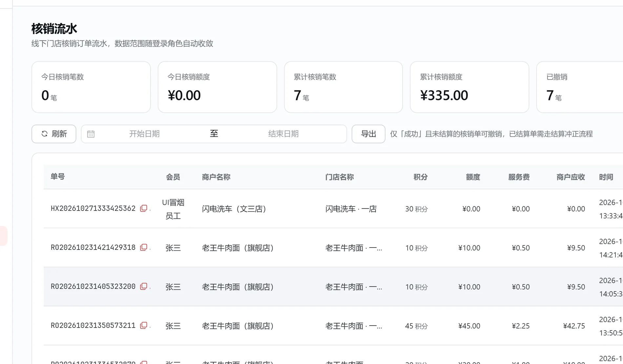Click the 积分 column header

[x=420, y=177]
